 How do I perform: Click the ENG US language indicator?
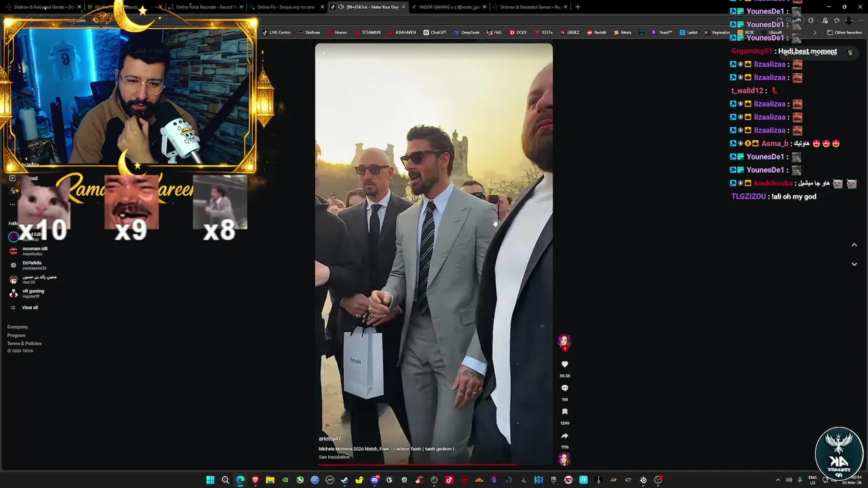(x=812, y=480)
